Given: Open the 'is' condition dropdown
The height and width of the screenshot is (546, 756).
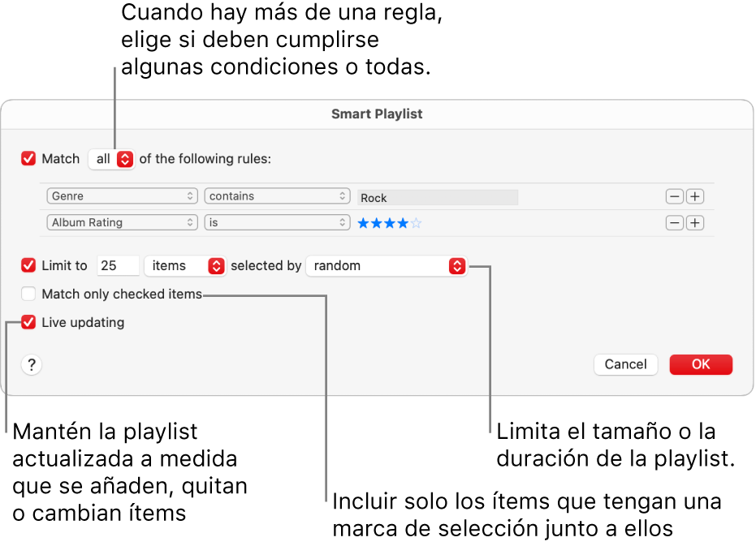Looking at the screenshot, I should (x=277, y=222).
